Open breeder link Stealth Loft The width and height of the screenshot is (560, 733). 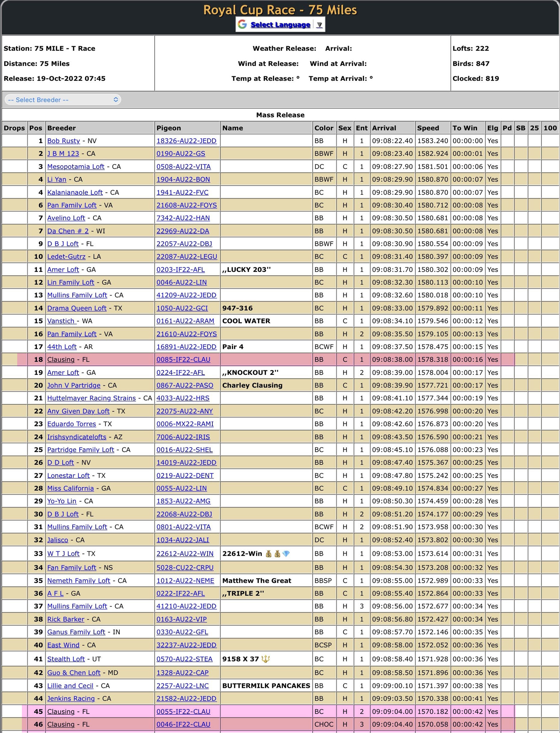coord(66,659)
